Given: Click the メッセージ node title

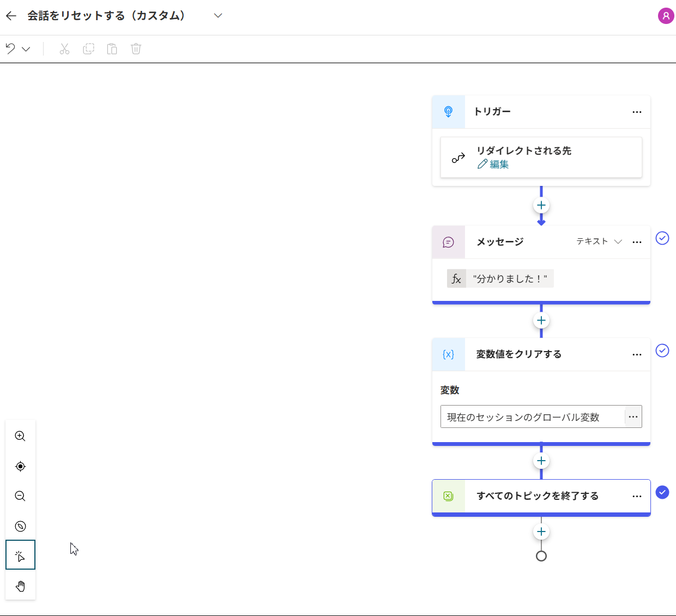Looking at the screenshot, I should (x=500, y=242).
